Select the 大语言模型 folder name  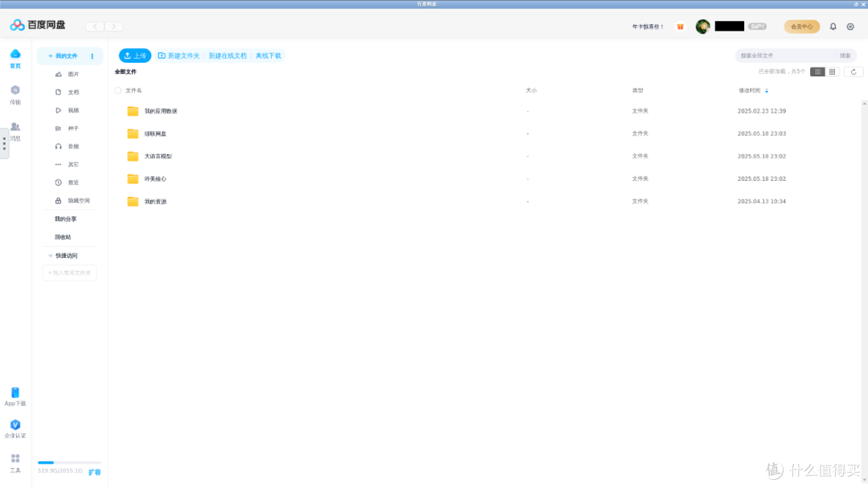pos(158,156)
